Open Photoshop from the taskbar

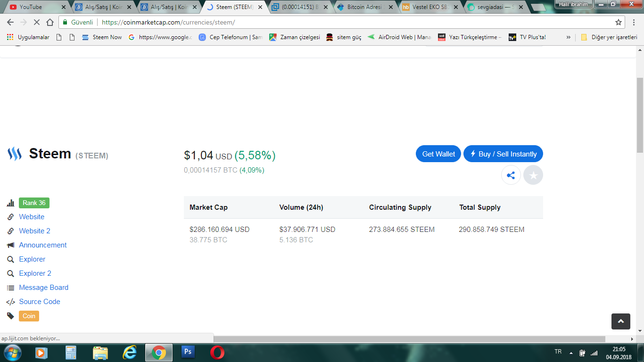[x=188, y=352]
